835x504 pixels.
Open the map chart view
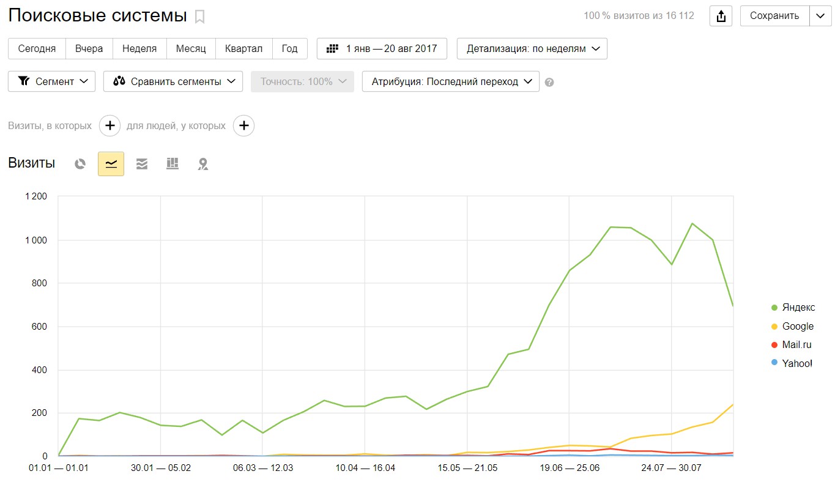coord(203,164)
